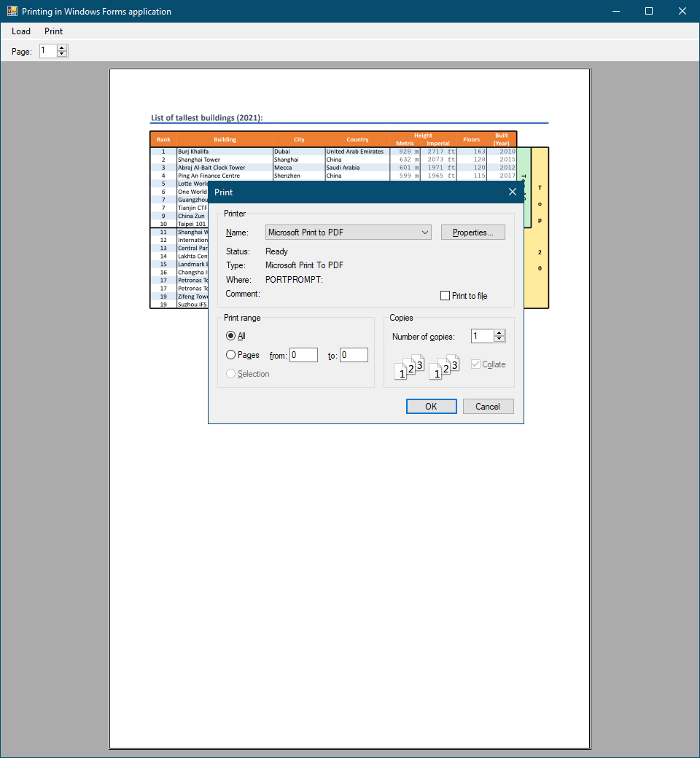Open the printer Name dropdown
Viewport: 700px width, 758px height.
click(x=425, y=232)
